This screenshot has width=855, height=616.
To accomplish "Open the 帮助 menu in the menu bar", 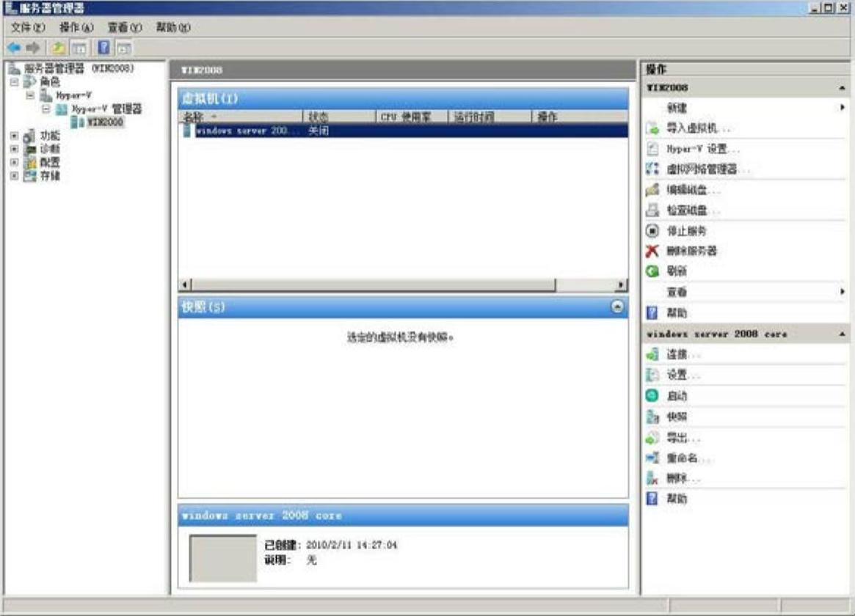I will [173, 27].
